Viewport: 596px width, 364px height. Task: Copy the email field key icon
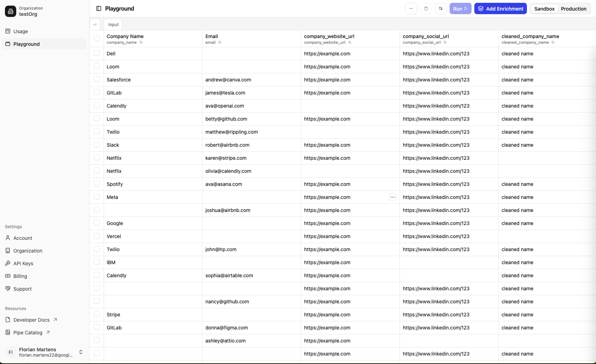220,42
